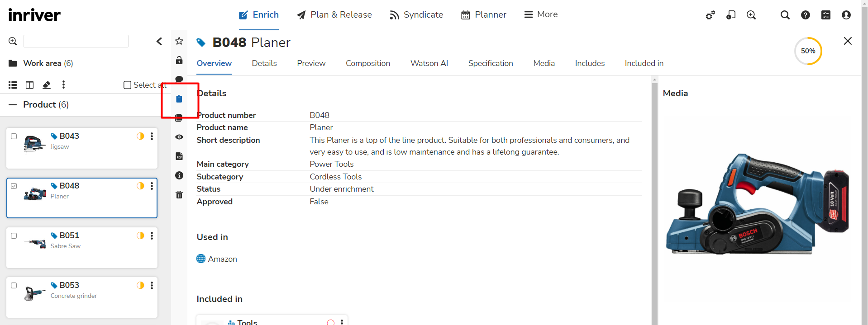Open the help question mark icon

tap(806, 15)
